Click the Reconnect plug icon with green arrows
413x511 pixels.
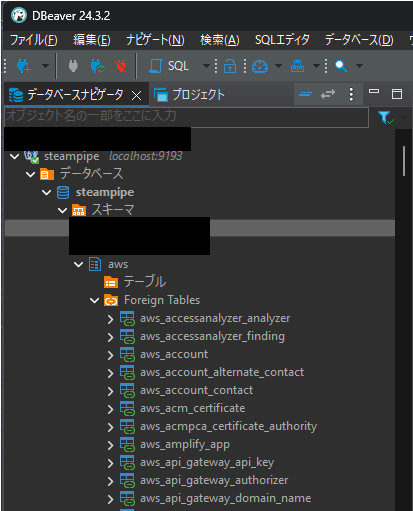pos(98,66)
